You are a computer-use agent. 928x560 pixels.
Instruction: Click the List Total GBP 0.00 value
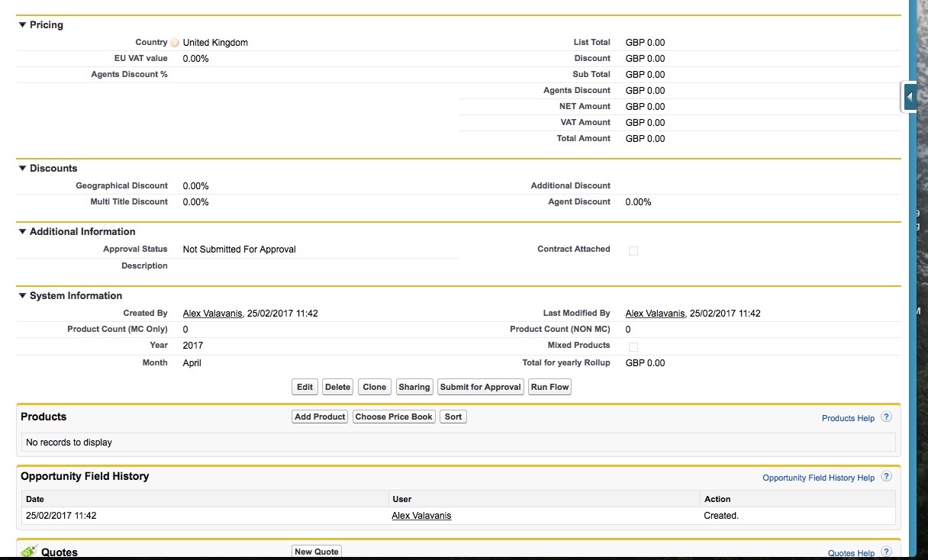[x=645, y=43]
